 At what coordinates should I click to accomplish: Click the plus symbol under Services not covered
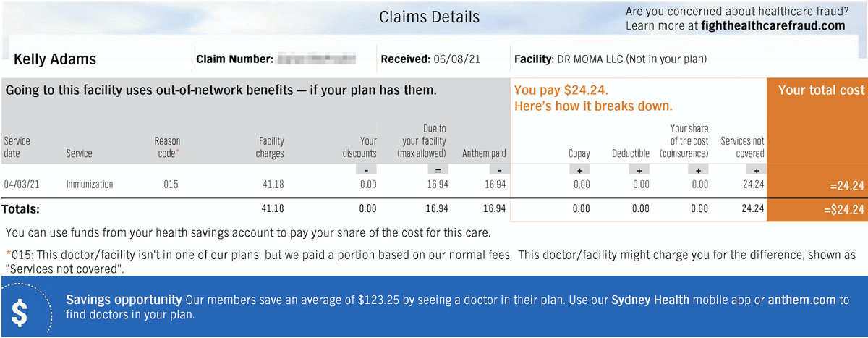(x=756, y=169)
